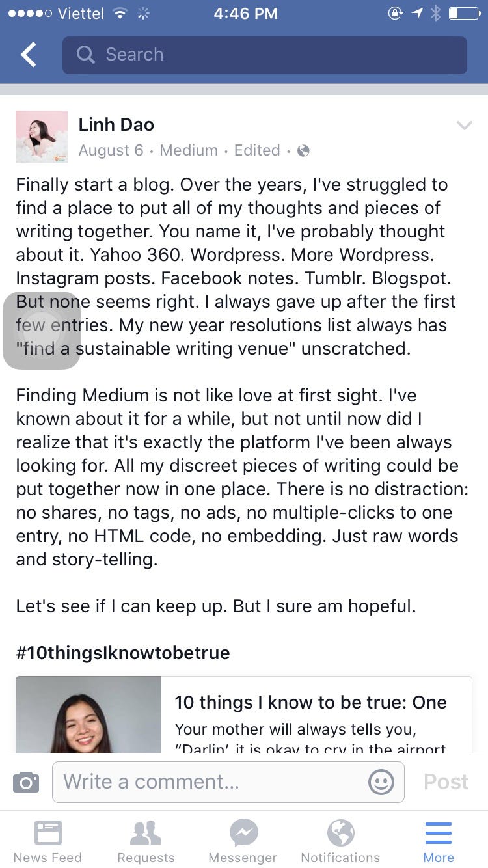
Task: Expand the post options chevron
Action: [465, 126]
